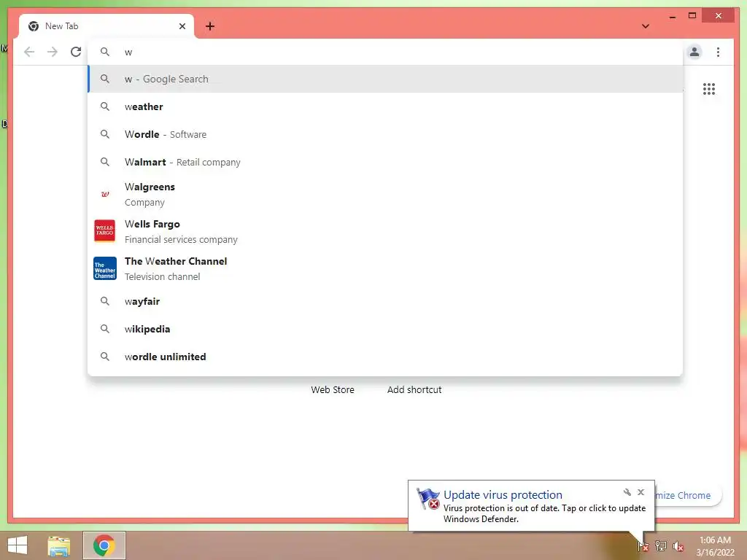Click the taskbar clock showing 1:06 AM
The height and width of the screenshot is (560, 747).
(715, 546)
